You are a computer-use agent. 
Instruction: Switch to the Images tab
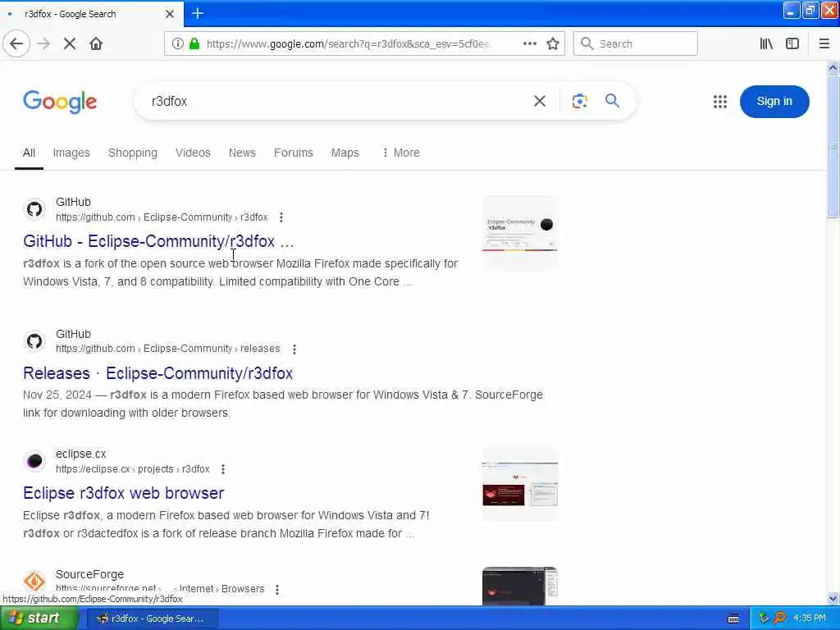[71, 153]
